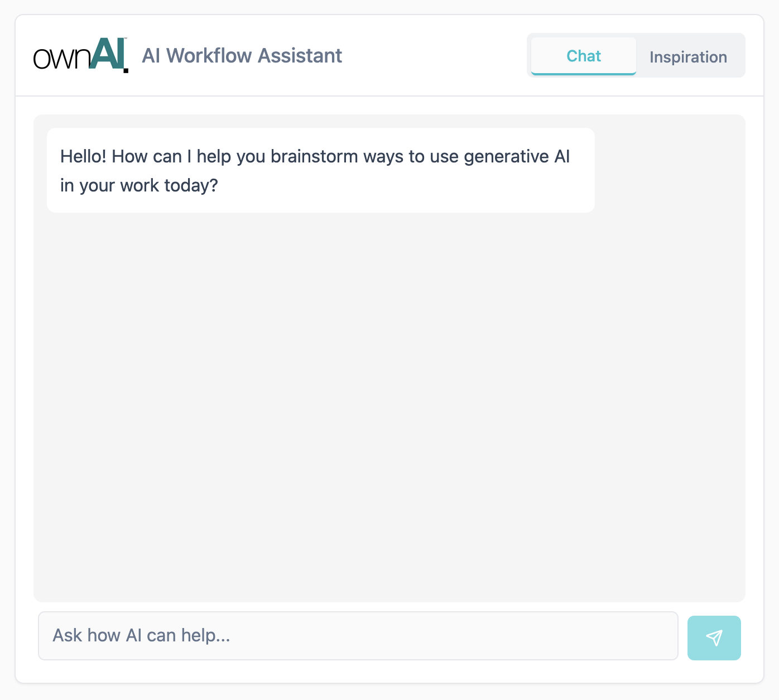The height and width of the screenshot is (700, 779).
Task: Click the 'own' text of the logo
Action: [61, 59]
